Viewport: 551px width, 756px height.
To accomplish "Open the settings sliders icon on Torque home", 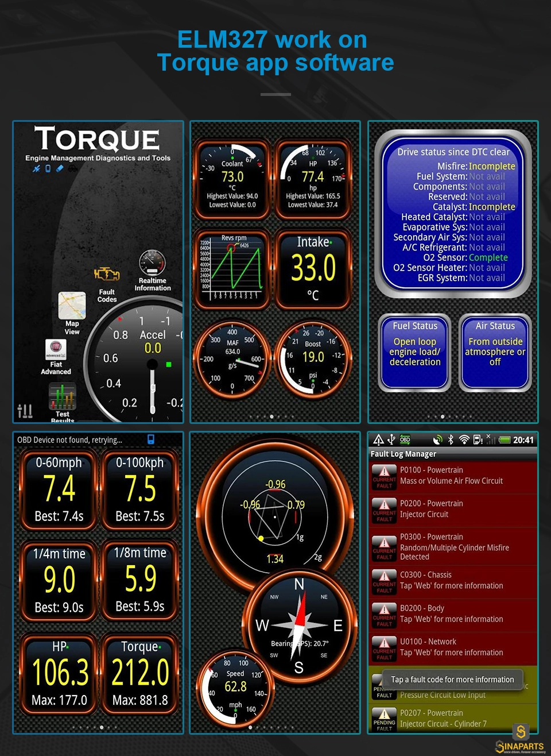I will tap(25, 410).
